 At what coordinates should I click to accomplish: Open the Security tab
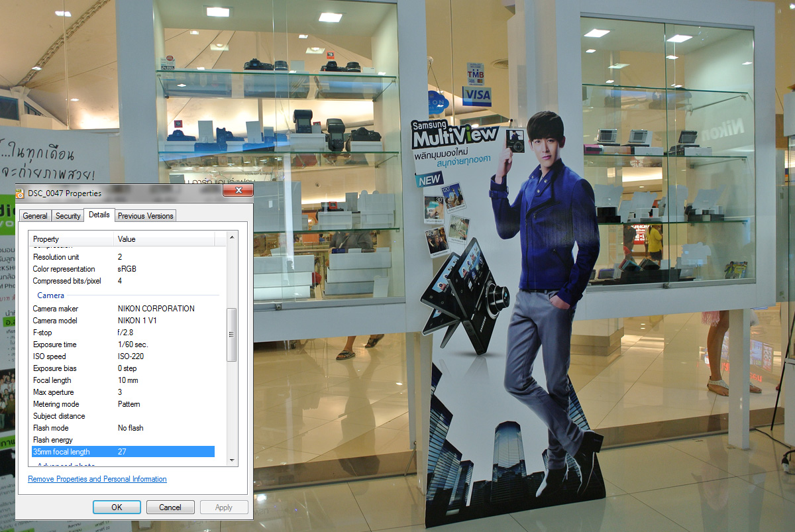pyautogui.click(x=68, y=216)
